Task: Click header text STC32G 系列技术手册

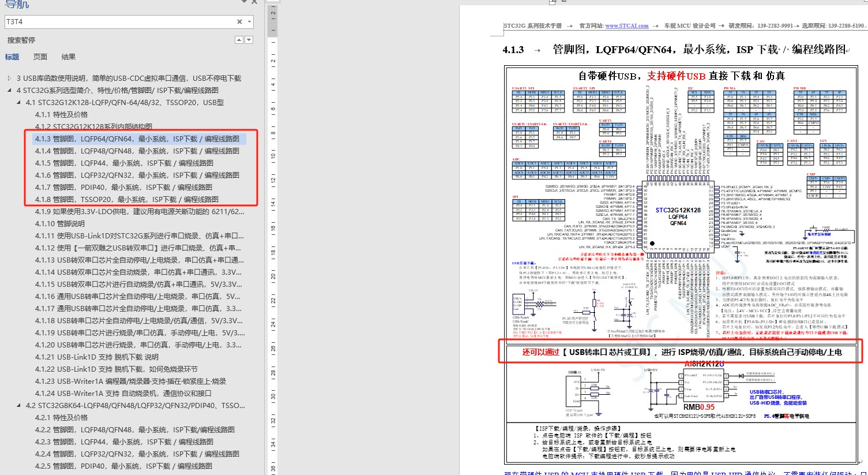Action: click(x=533, y=26)
